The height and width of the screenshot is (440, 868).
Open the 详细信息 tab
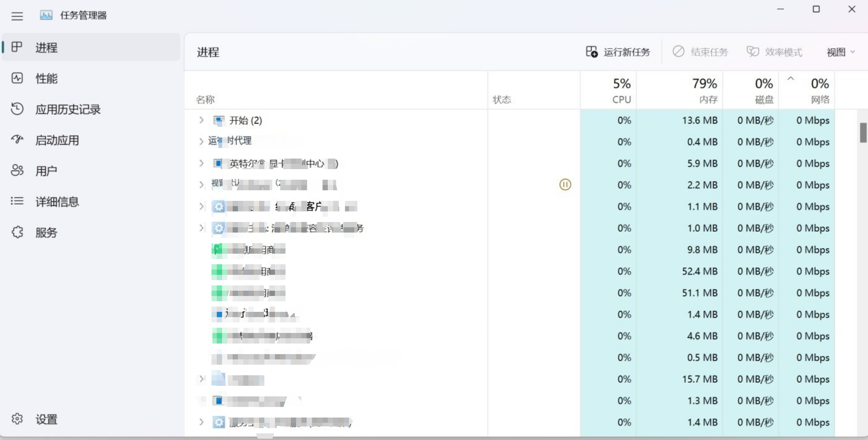pos(91,202)
